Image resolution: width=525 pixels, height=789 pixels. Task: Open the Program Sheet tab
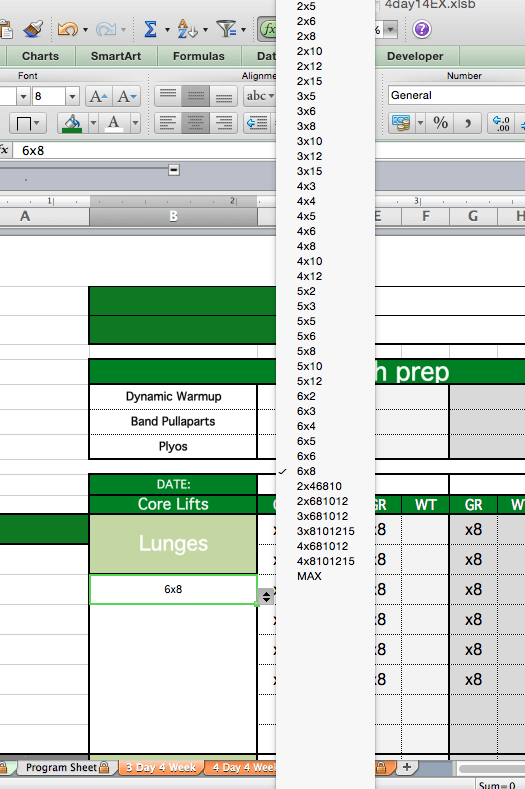[x=67, y=767]
